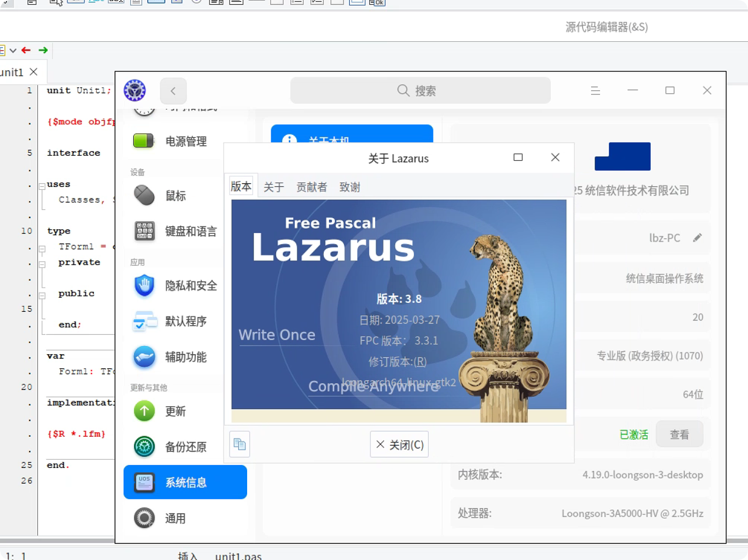748x560 pixels.
Task: Click the 统信桌面操作系统 value
Action: [665, 278]
